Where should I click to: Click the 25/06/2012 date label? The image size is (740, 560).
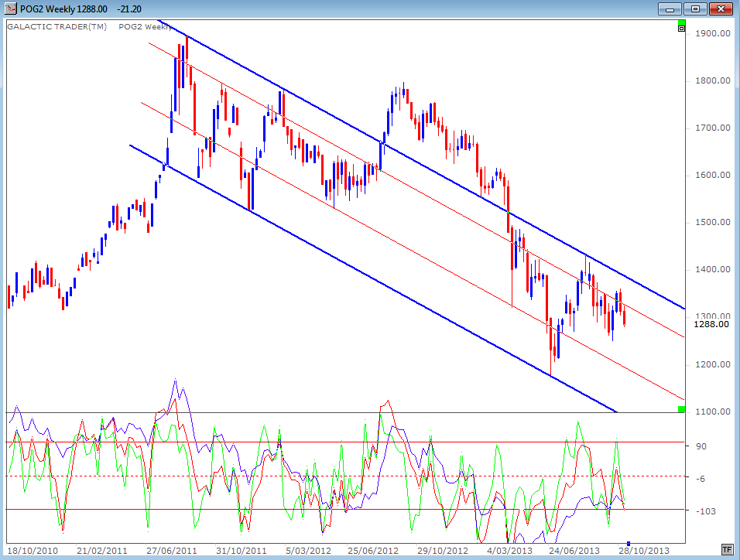click(373, 551)
